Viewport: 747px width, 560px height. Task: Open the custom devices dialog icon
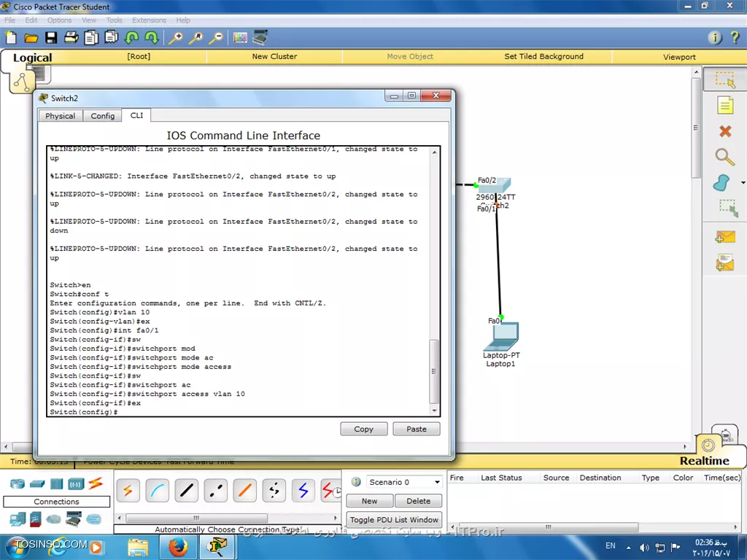(x=260, y=37)
